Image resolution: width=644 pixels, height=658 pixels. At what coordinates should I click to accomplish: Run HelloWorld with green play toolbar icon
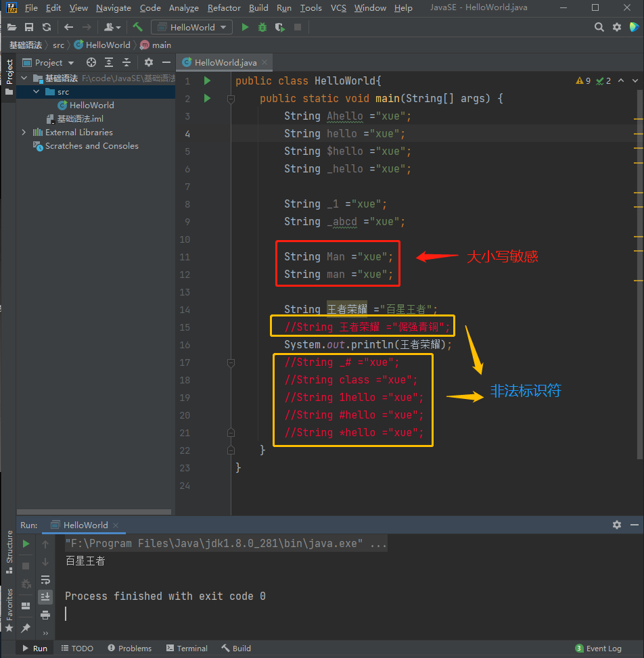pyautogui.click(x=245, y=27)
